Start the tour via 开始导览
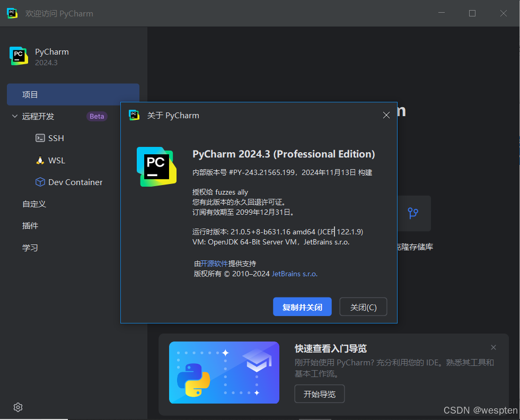This screenshot has width=520, height=420. [x=319, y=393]
